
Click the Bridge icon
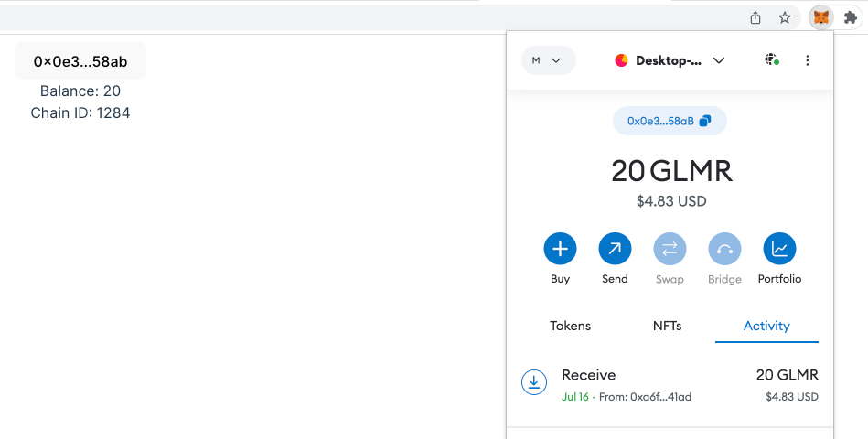[x=724, y=249]
